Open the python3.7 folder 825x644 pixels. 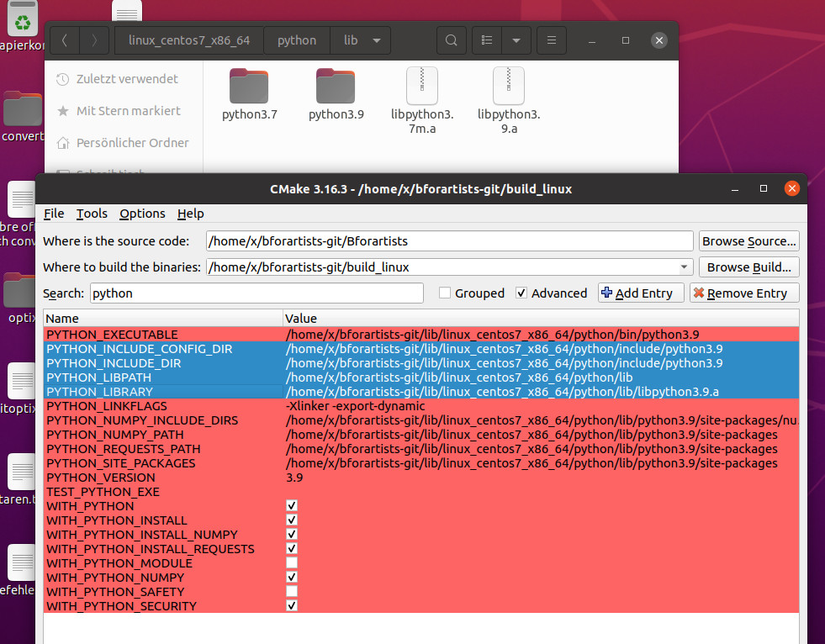[x=249, y=86]
